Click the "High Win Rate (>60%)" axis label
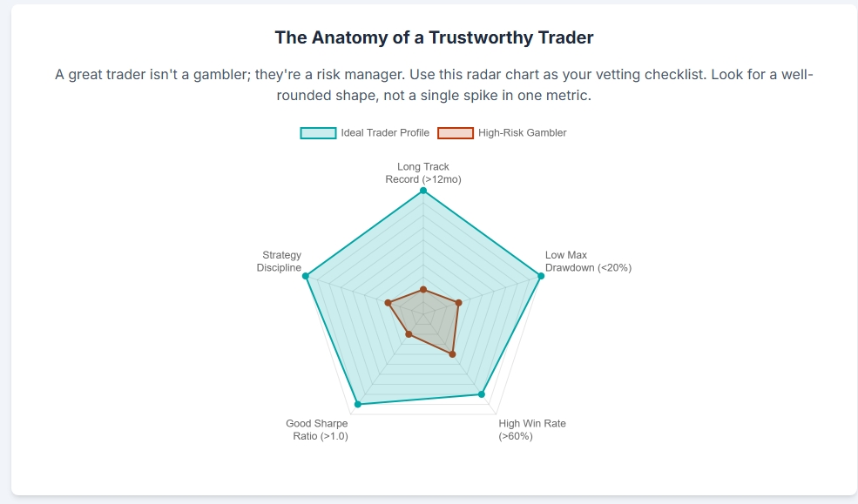Viewport: 858px width, 504px height. pyautogui.click(x=531, y=430)
